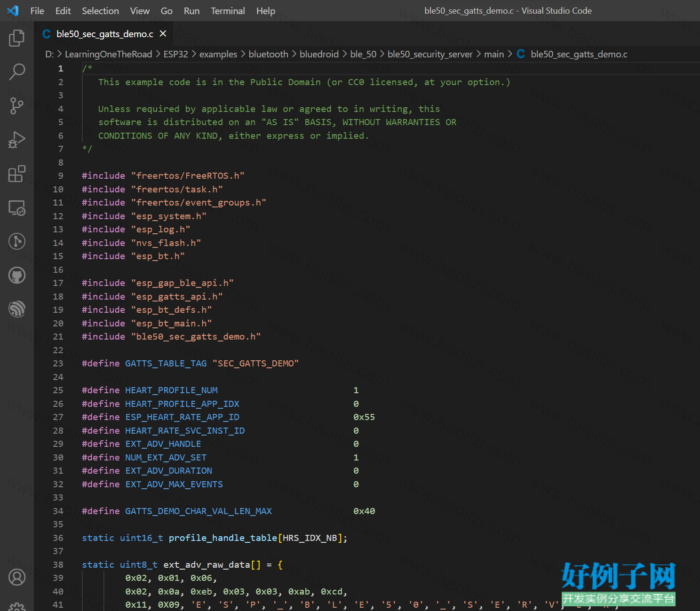
Task: Click the 0x55 value on line 27
Action: pyautogui.click(x=364, y=417)
